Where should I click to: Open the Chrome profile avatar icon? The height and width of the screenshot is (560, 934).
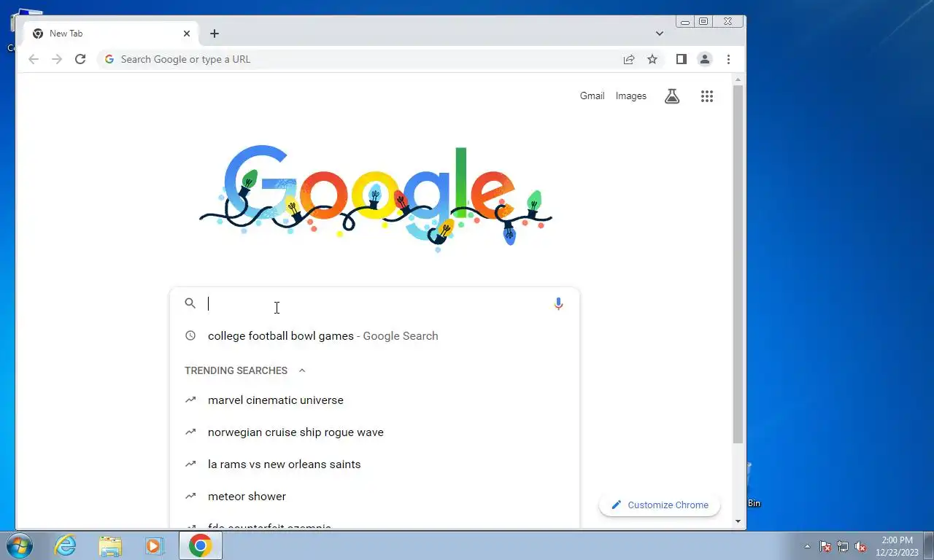704,59
